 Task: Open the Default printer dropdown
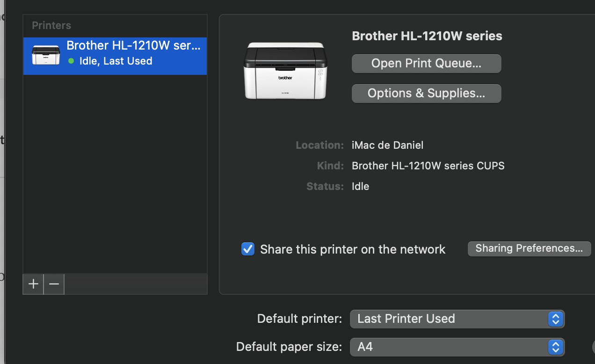pos(457,319)
